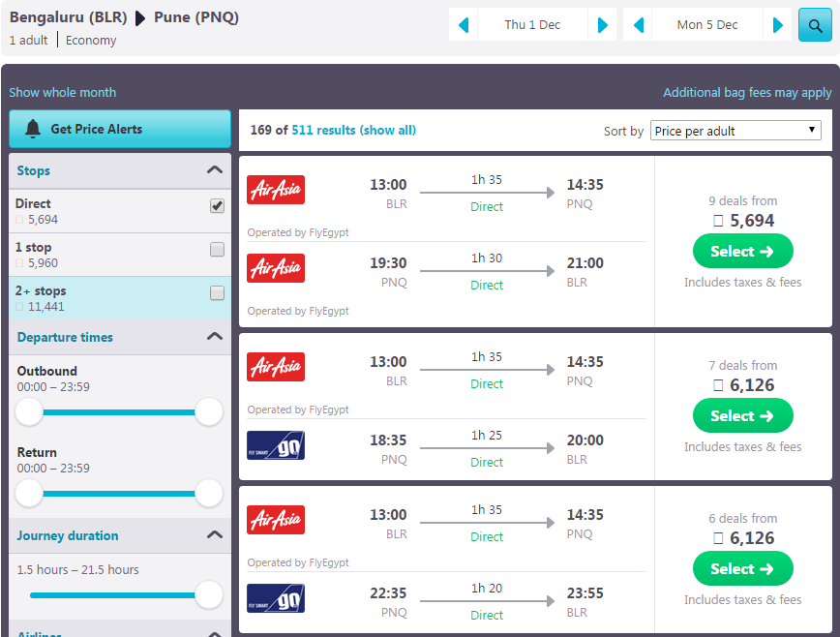Open Show whole month link
This screenshot has width=840, height=637.
(63, 93)
